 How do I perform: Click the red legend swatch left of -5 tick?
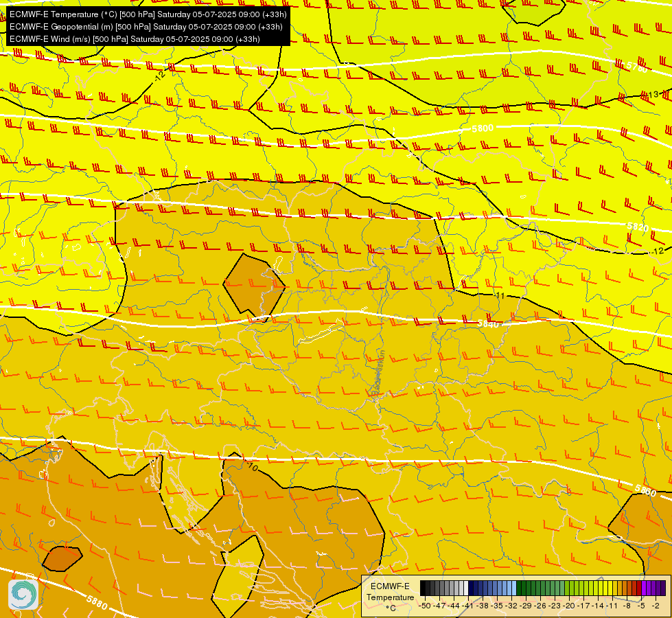[x=639, y=588]
